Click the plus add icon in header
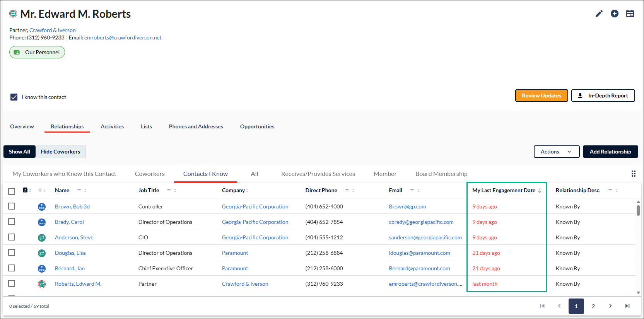 pyautogui.click(x=615, y=14)
